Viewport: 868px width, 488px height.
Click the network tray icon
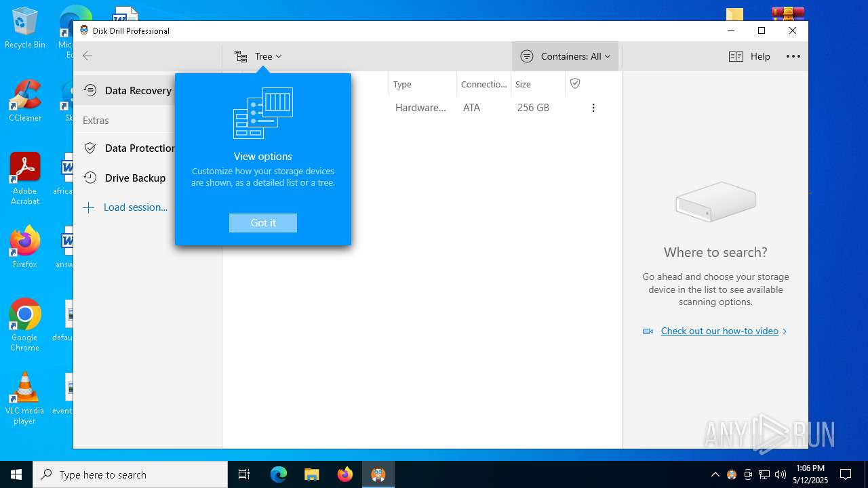click(764, 474)
